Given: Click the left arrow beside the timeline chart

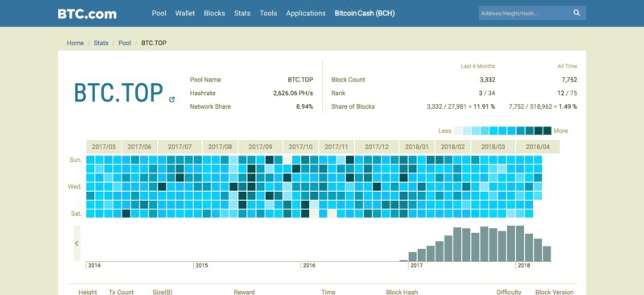Looking at the screenshot, I should tap(76, 243).
